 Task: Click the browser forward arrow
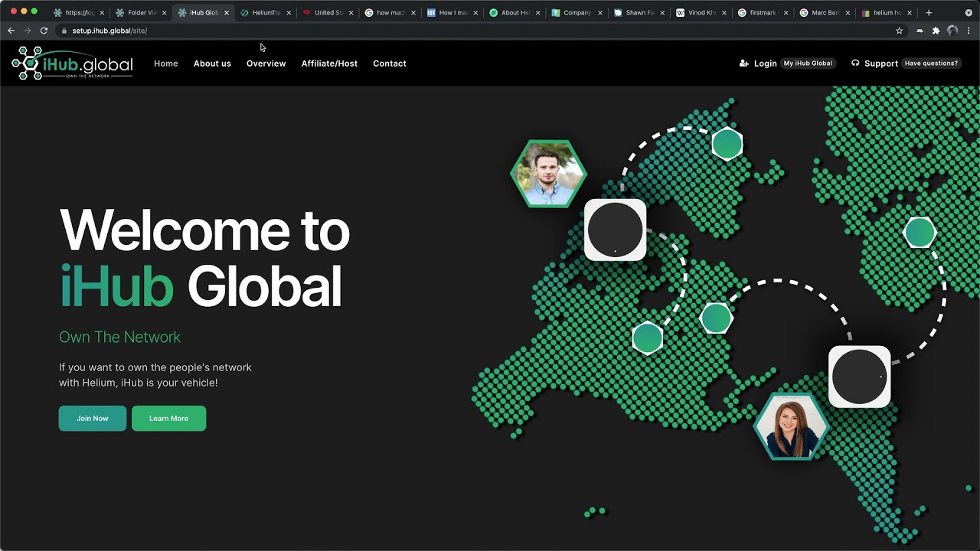(28, 31)
